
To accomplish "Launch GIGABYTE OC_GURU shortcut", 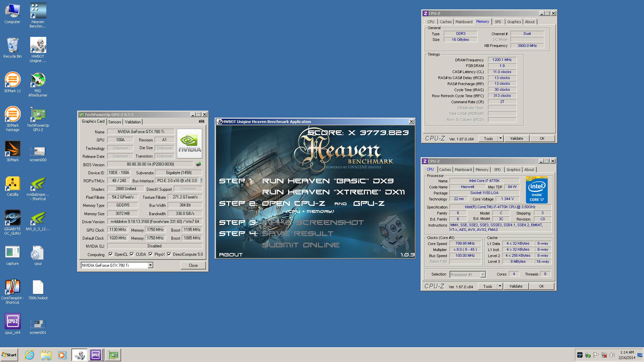I will (12, 223).
